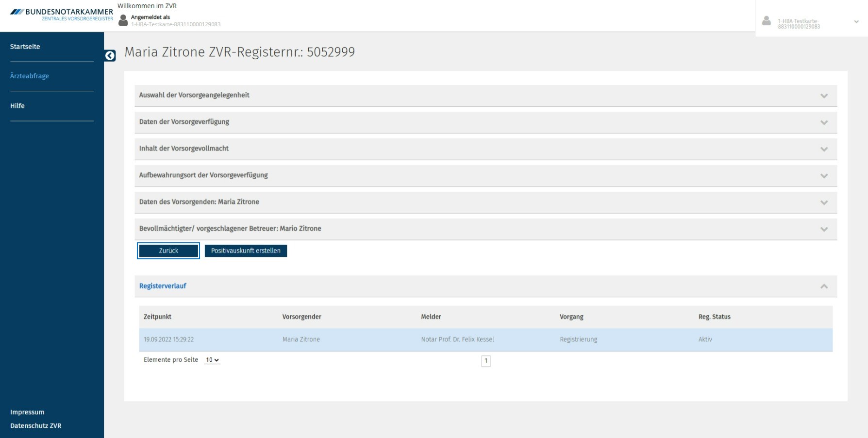The width and height of the screenshot is (868, 438).
Task: Open the Impressum link
Action: (27, 412)
